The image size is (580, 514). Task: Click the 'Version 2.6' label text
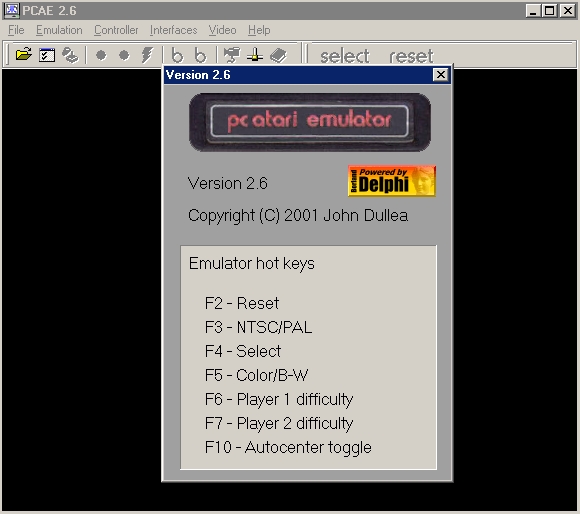[x=227, y=183]
